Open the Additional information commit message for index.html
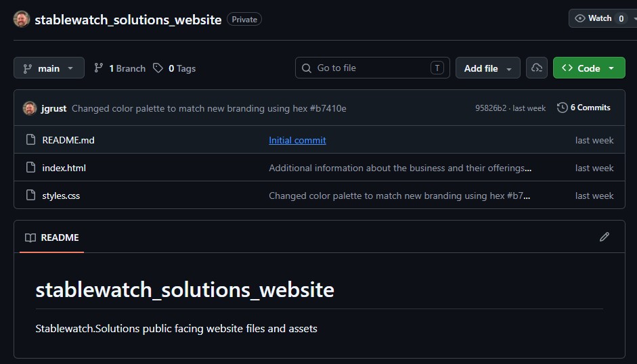This screenshot has height=364, width=637. (x=400, y=168)
